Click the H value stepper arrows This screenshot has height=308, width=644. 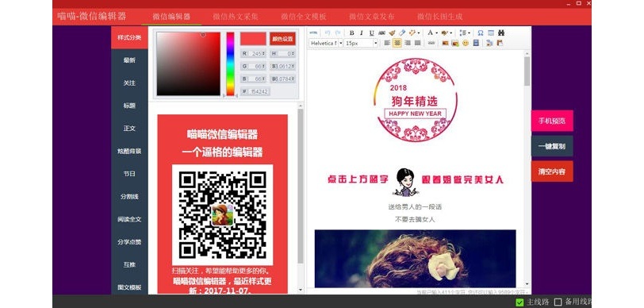293,54
